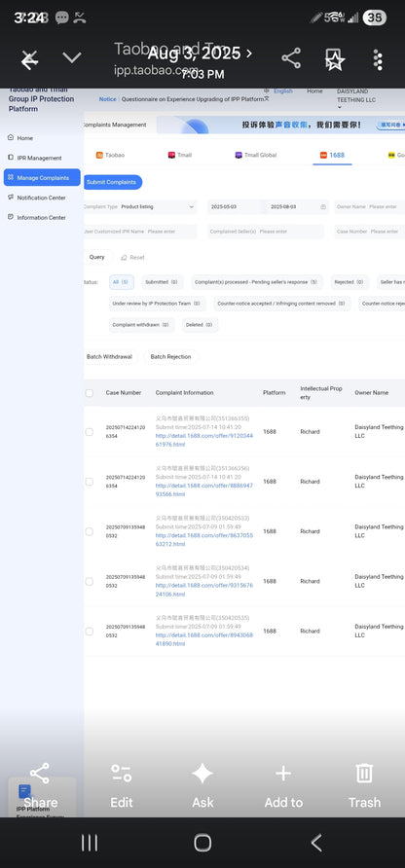The image size is (405, 868).
Task: Tap the Android home navigation button
Action: tap(202, 843)
